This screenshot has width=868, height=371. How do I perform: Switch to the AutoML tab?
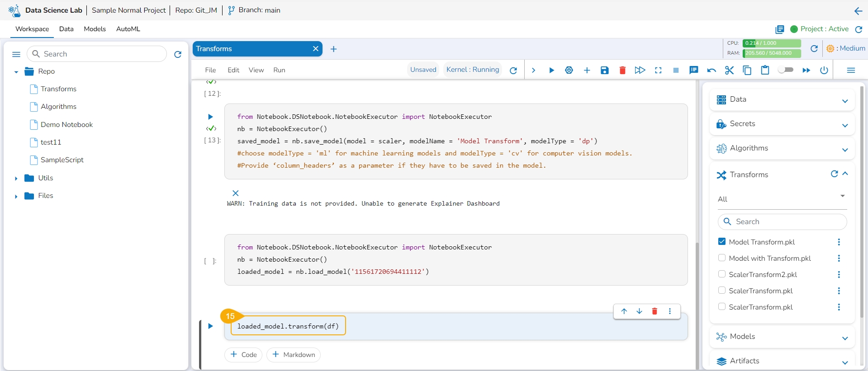128,29
